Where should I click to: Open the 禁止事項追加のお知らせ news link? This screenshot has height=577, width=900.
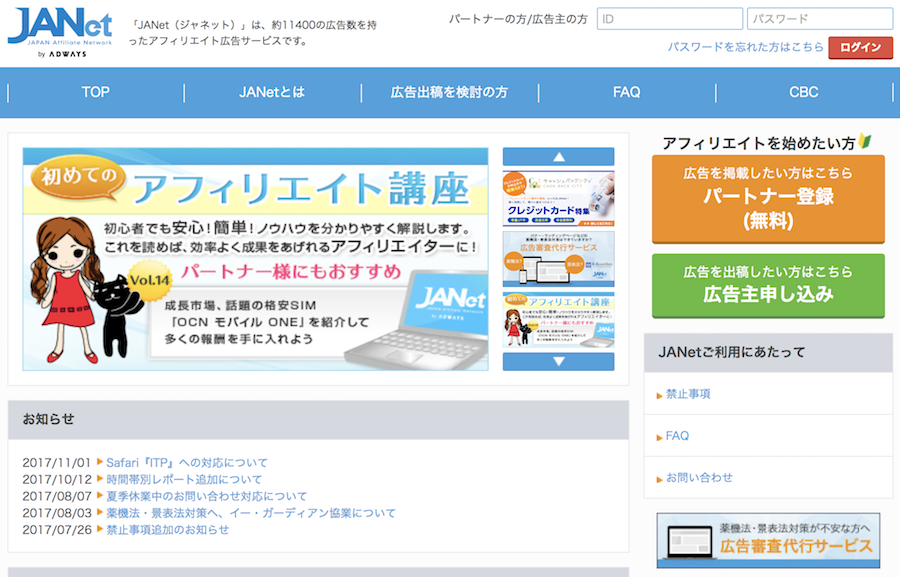168,529
